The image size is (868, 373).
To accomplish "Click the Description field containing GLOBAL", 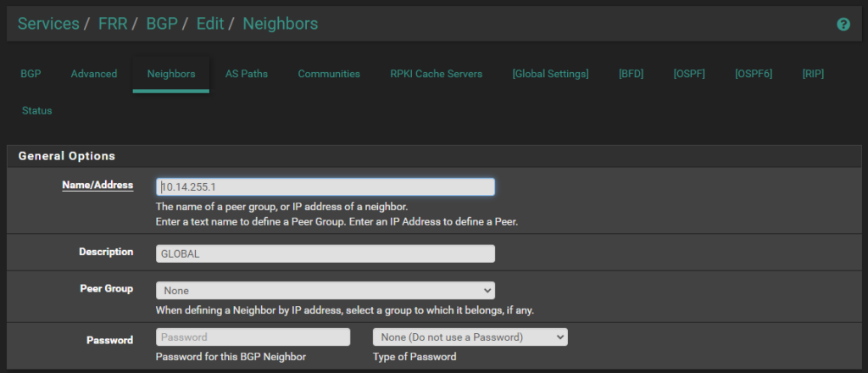I will click(325, 254).
